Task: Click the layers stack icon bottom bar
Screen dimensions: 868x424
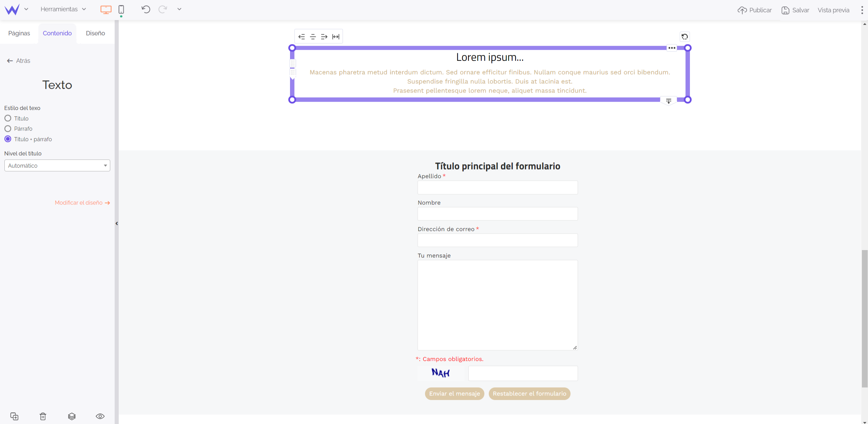Action: (x=72, y=416)
